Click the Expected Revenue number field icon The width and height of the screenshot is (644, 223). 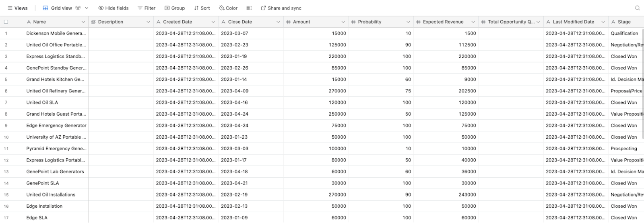coord(418,22)
